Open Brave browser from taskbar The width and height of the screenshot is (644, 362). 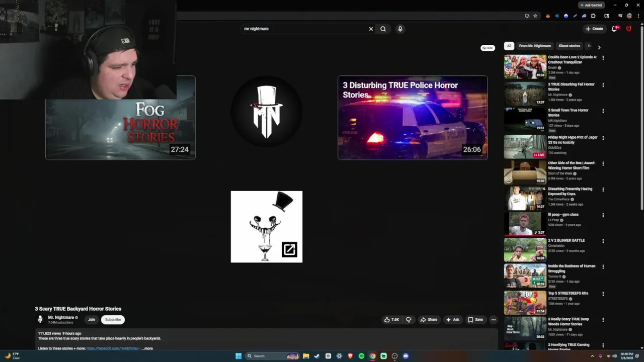click(350, 356)
